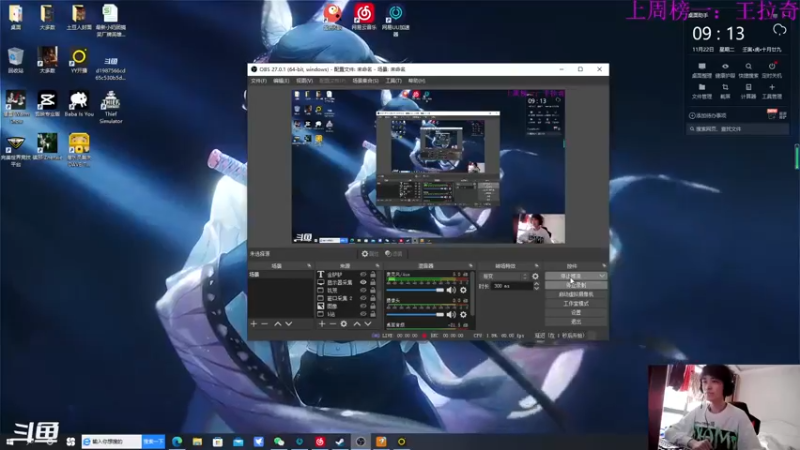
Task: Click the taskbar search input box
Action: pos(112,441)
